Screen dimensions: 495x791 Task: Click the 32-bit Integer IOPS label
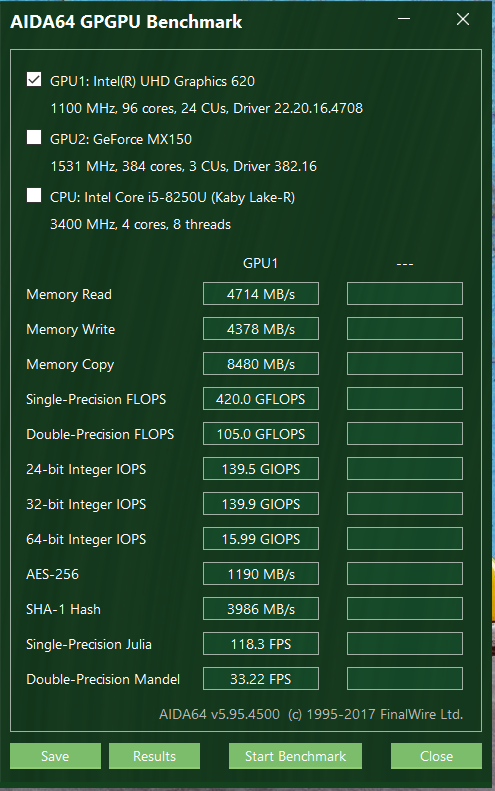(86, 504)
